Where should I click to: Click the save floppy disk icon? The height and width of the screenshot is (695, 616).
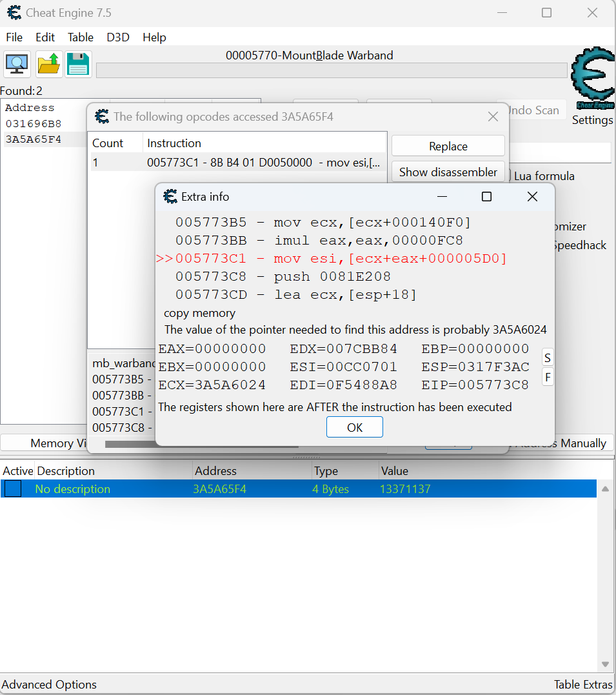click(79, 65)
